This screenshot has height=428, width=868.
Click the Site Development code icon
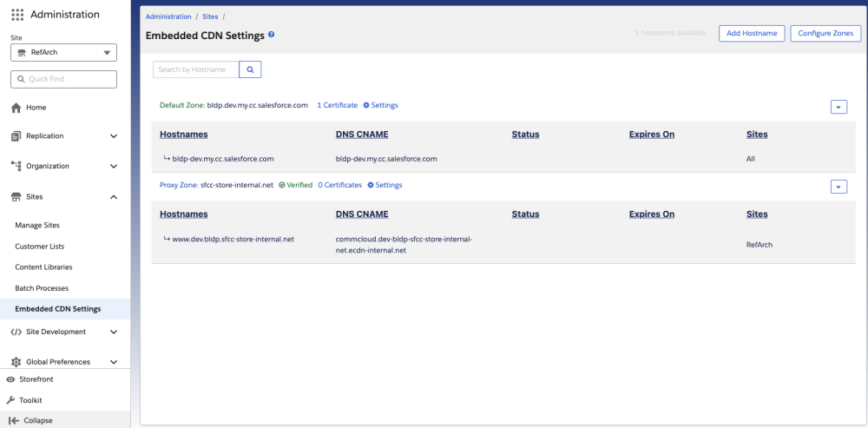(x=16, y=332)
